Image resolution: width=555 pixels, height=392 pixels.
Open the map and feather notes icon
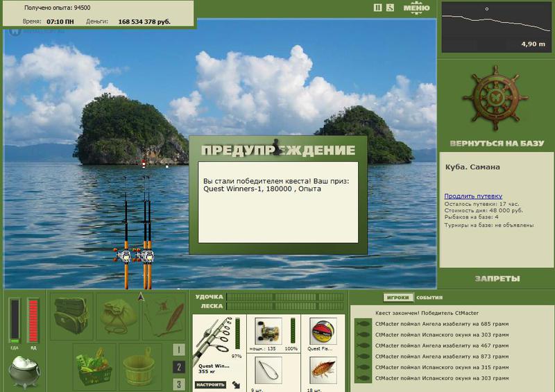(165, 317)
